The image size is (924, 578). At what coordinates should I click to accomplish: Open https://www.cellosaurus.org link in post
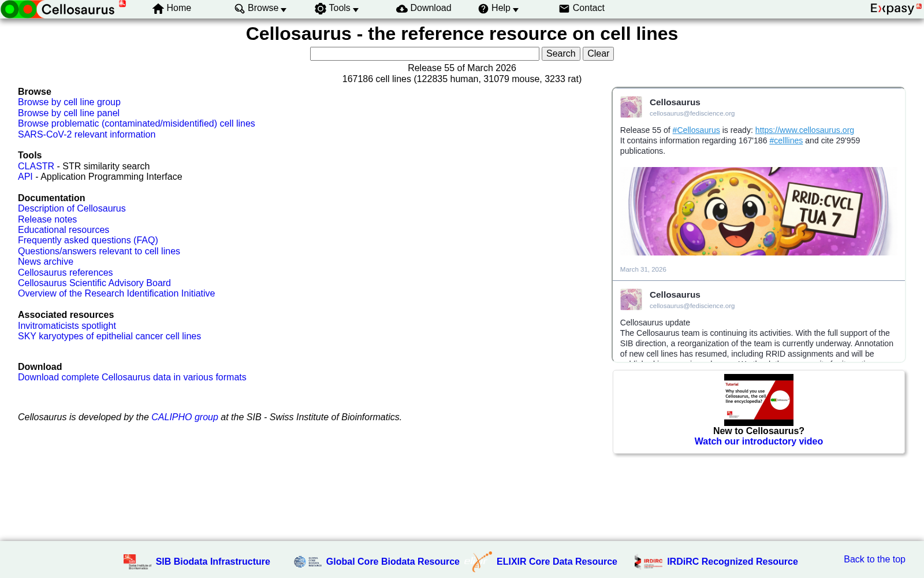(804, 130)
